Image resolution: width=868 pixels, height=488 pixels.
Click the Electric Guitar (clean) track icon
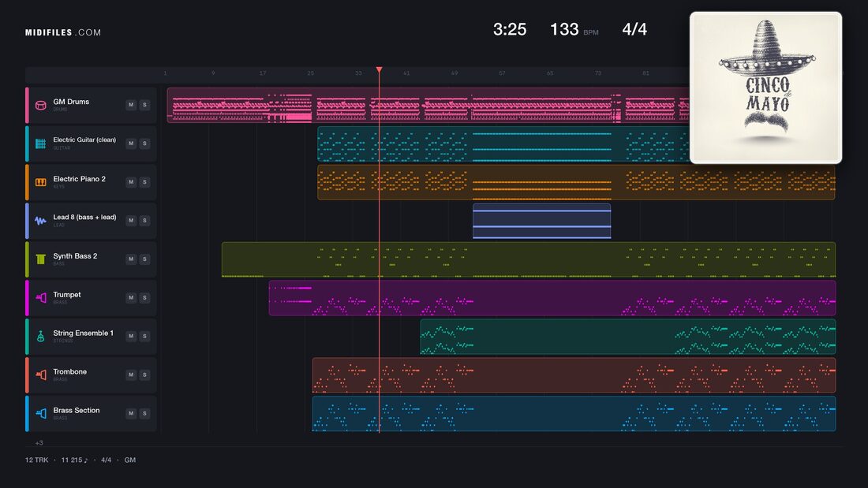[x=40, y=143]
